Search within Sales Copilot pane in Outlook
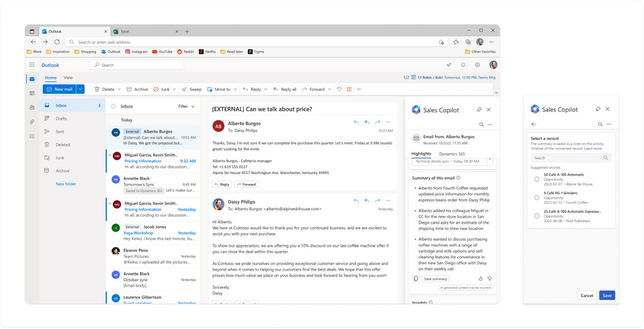644x329 pixels. 481,125
